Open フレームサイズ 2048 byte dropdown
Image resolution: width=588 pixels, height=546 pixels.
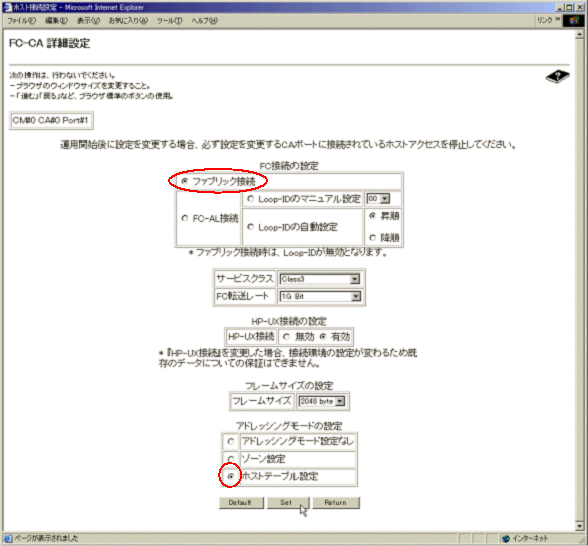(321, 401)
